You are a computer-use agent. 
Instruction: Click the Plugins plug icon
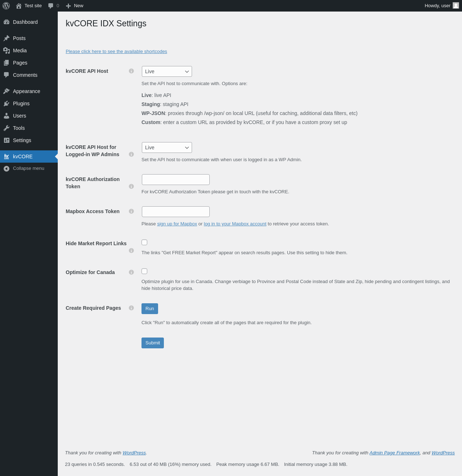click(6, 103)
